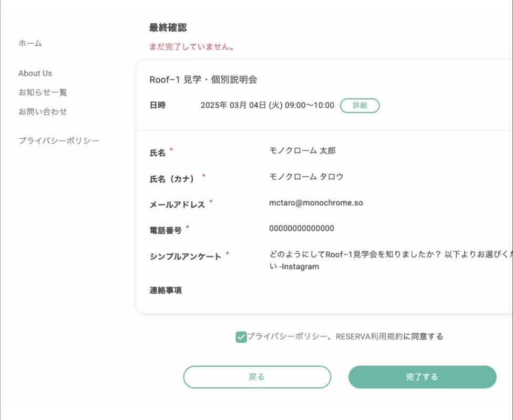513x420 pixels.
Task: Go to the About Us page
Action: [35, 74]
